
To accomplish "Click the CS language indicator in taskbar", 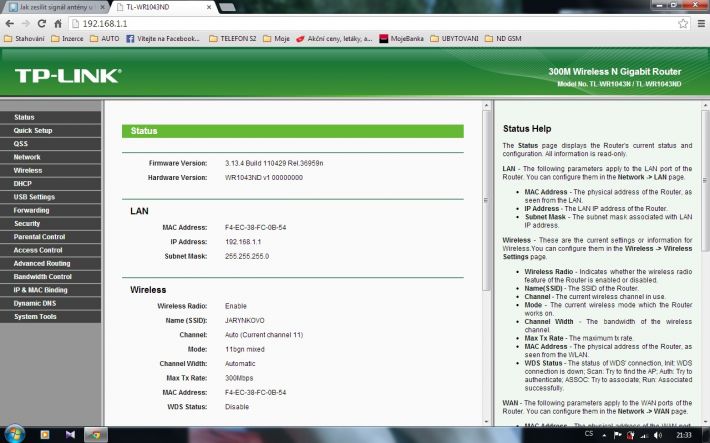I will [589, 434].
